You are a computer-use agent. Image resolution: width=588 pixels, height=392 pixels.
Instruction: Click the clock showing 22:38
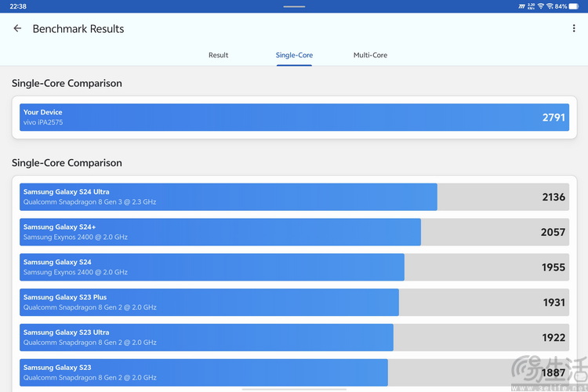tap(18, 6)
